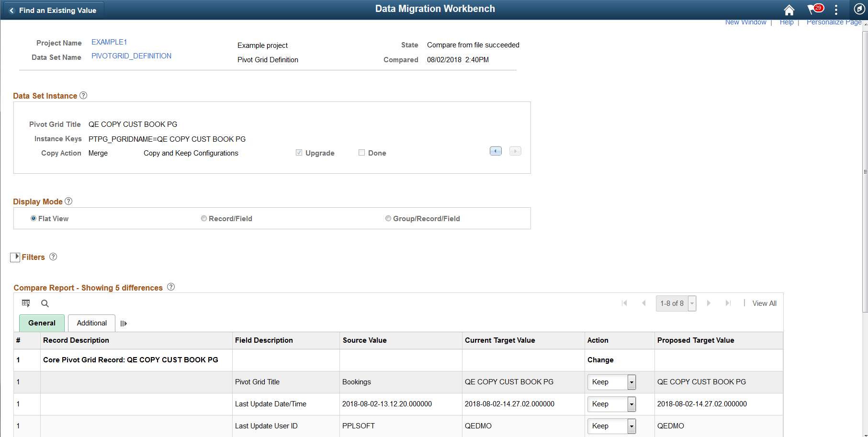This screenshot has height=437, width=868.
Task: Select the 'Change' action text
Action: [600, 360]
